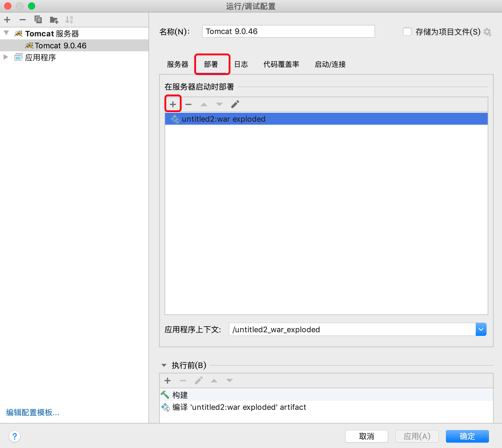The width and height of the screenshot is (502, 448).
Task: Sort configurations alphabetically
Action: (x=69, y=20)
